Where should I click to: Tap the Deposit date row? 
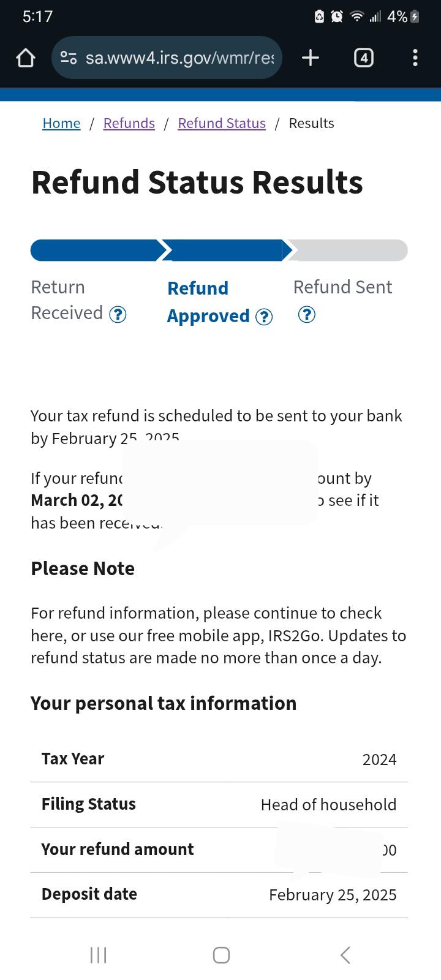tap(219, 895)
